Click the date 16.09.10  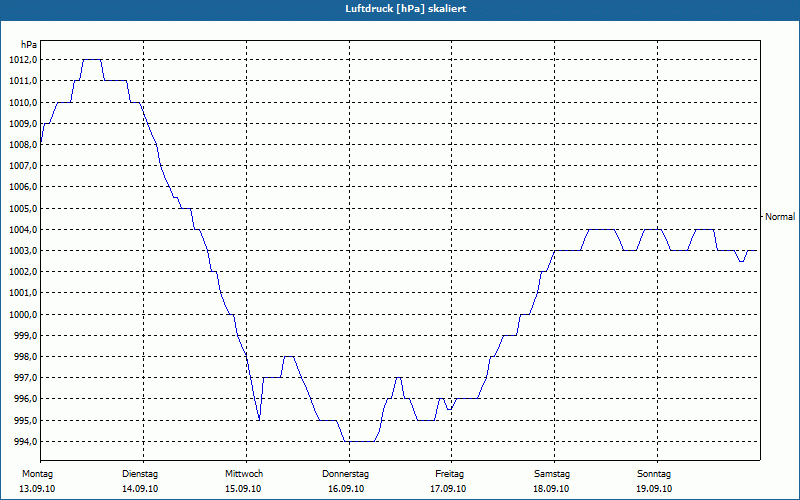pos(346,489)
